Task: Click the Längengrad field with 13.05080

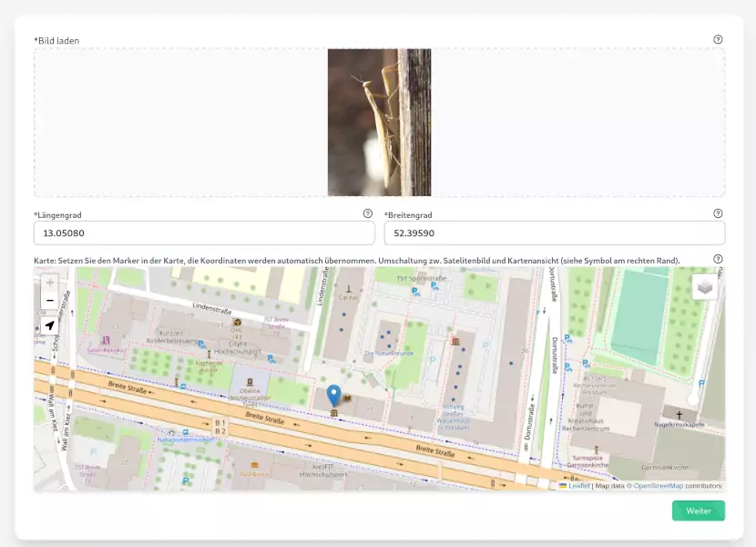Action: [x=204, y=233]
